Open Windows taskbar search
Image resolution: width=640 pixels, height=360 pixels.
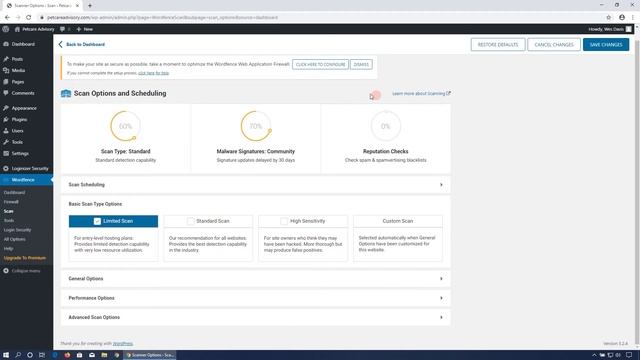coord(18,355)
